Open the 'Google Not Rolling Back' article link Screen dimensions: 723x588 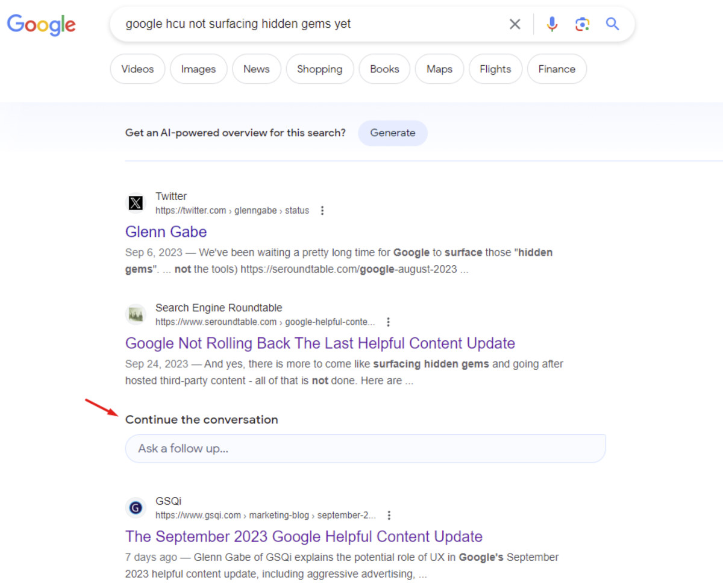tap(320, 343)
